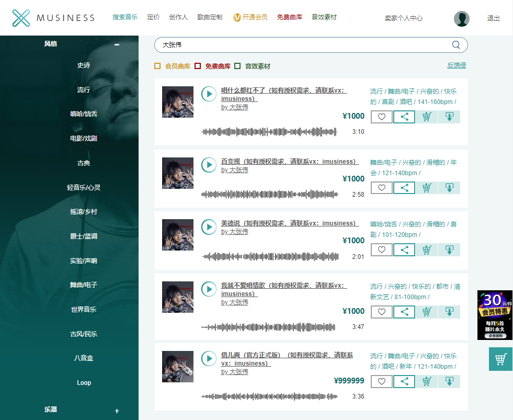Viewport: 513px width, 420px height.
Task: Check the 音效素材 filter box
Action: pos(237,66)
